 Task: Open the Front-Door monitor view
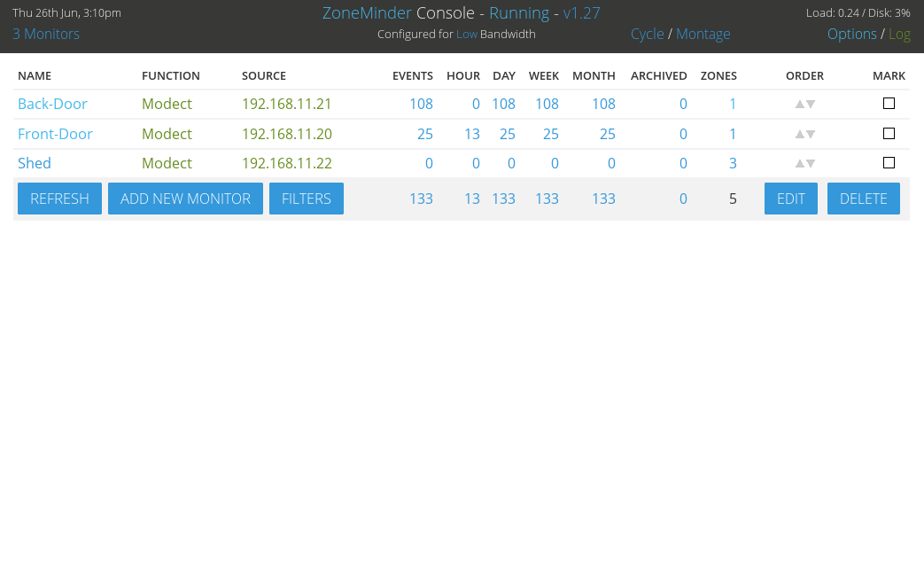click(56, 134)
